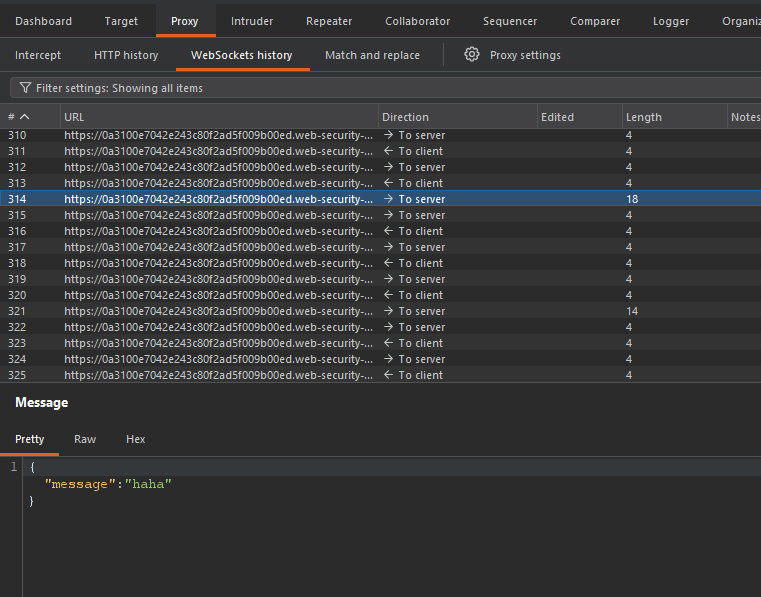
Task: Switch message view to Hex
Action: pos(135,439)
